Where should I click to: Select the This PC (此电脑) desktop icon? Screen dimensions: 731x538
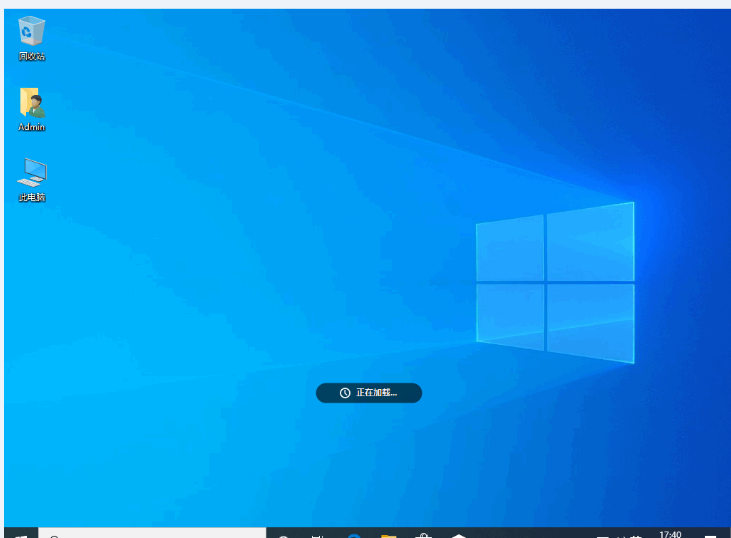(32, 179)
